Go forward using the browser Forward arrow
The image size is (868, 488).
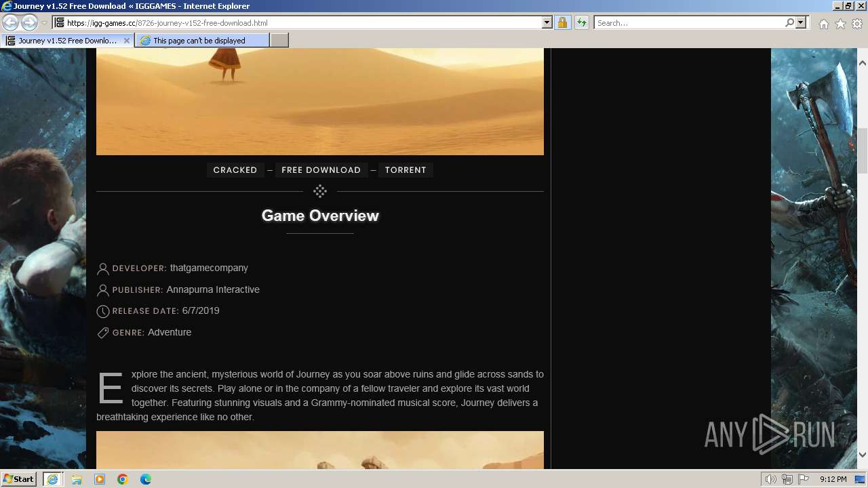(x=29, y=22)
